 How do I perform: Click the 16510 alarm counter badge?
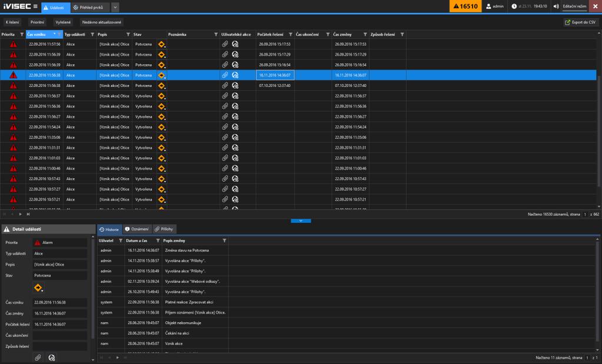(465, 6)
